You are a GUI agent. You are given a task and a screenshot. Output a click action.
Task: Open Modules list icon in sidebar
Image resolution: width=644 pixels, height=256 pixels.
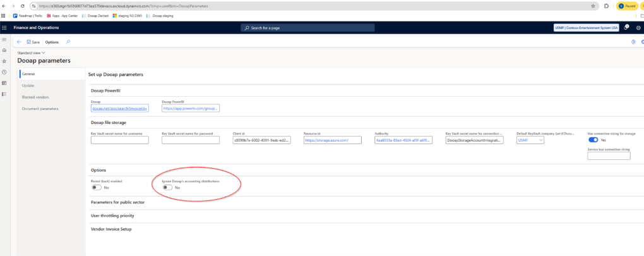click(x=4, y=94)
